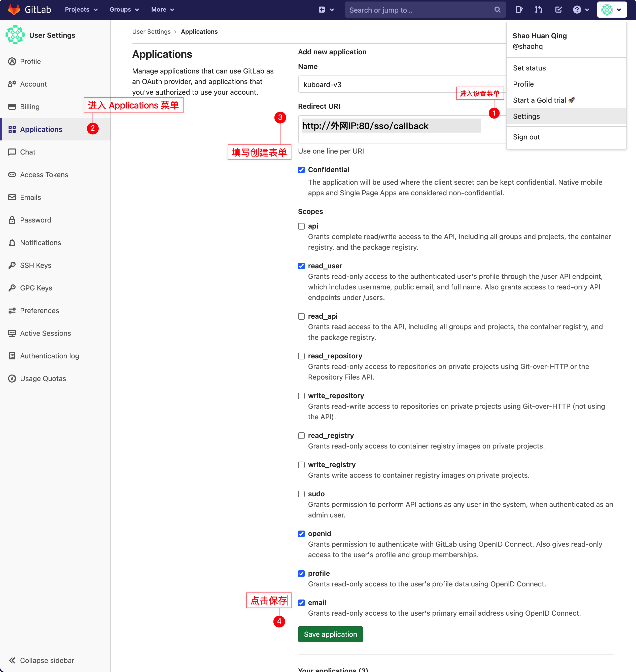Viewport: 636px width, 672px height.
Task: Expand the Groups dropdown menu
Action: tap(124, 10)
